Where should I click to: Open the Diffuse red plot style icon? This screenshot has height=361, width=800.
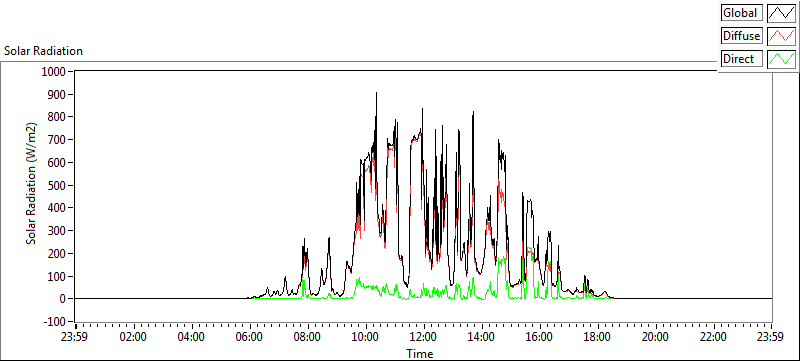tap(782, 36)
